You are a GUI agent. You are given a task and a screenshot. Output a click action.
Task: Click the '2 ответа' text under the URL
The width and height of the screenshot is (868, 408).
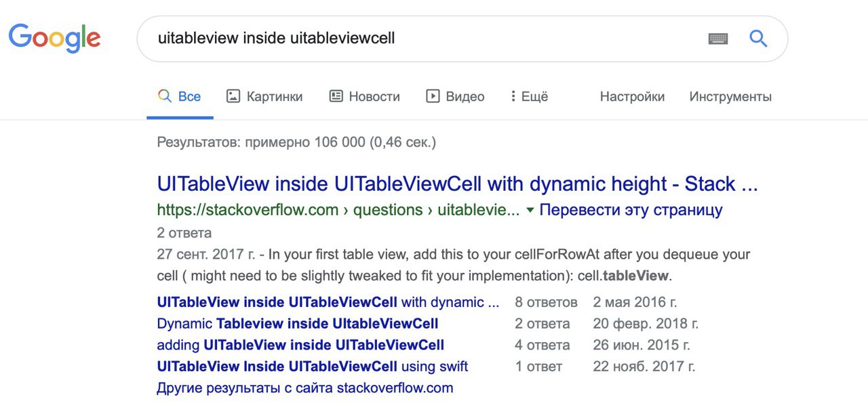[184, 233]
